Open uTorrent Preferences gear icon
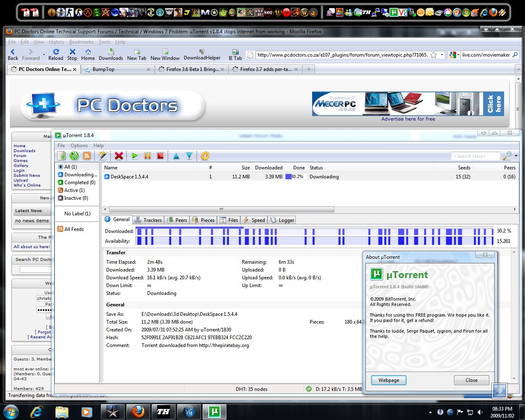Screen dimensions: 525x420 coord(205,156)
